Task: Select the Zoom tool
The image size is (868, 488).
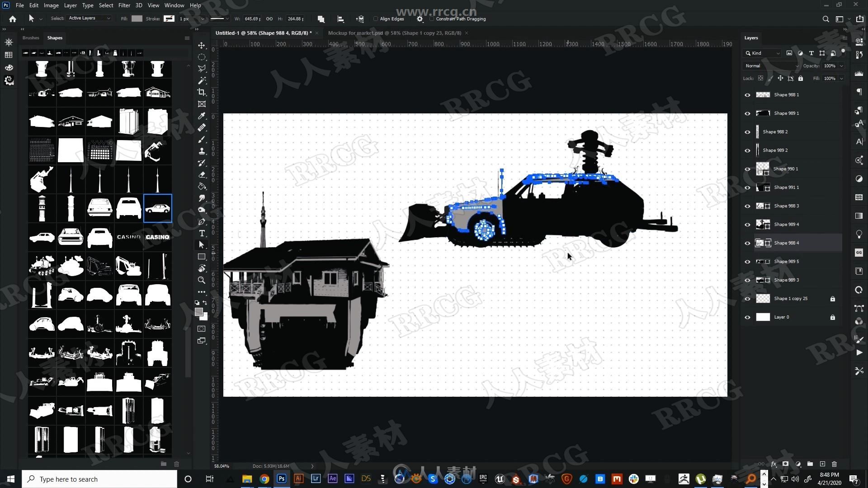Action: 202,280
